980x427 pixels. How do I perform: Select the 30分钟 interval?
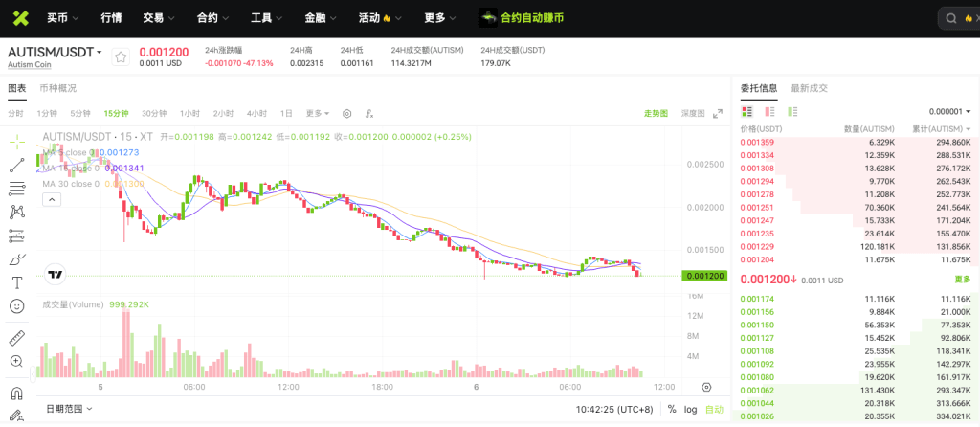pos(154,114)
